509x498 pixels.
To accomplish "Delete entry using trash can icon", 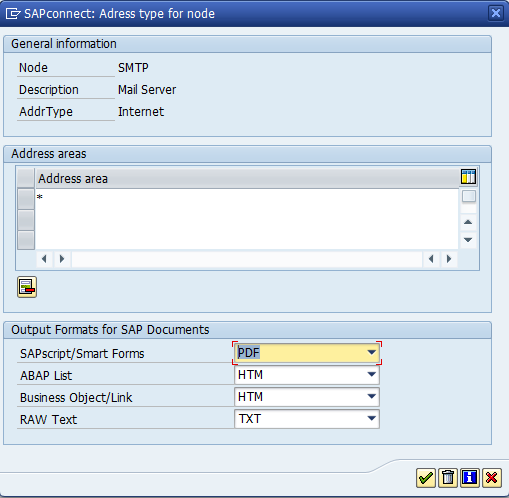I will click(x=448, y=478).
